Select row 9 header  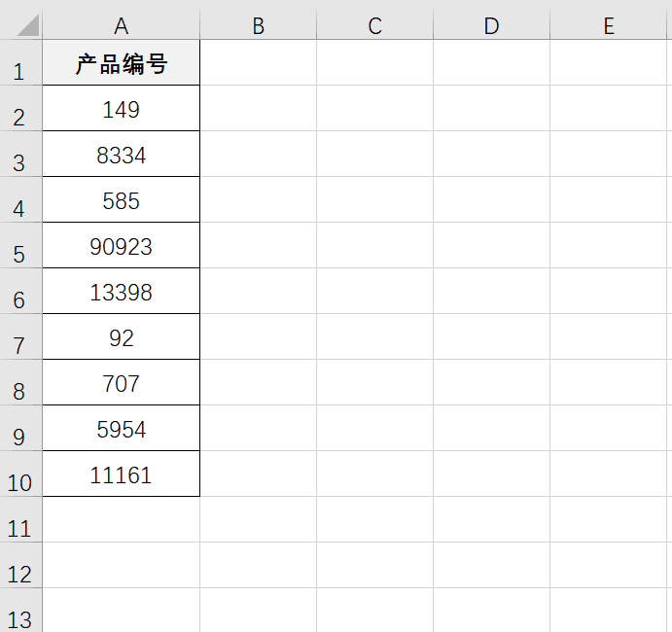[20, 428]
